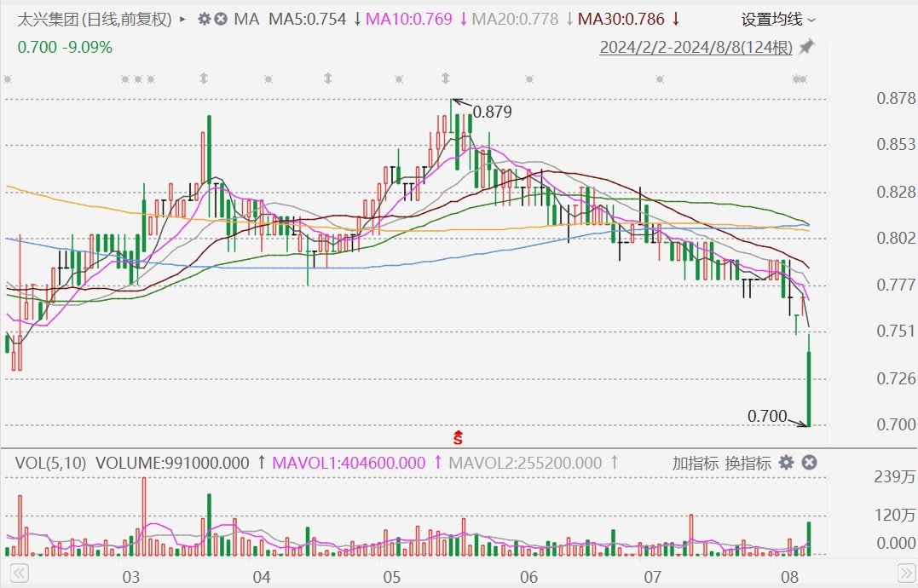Viewport: 918px width, 588px height.
Task: Expand the 设置均线 dropdown
Action: pos(777,19)
